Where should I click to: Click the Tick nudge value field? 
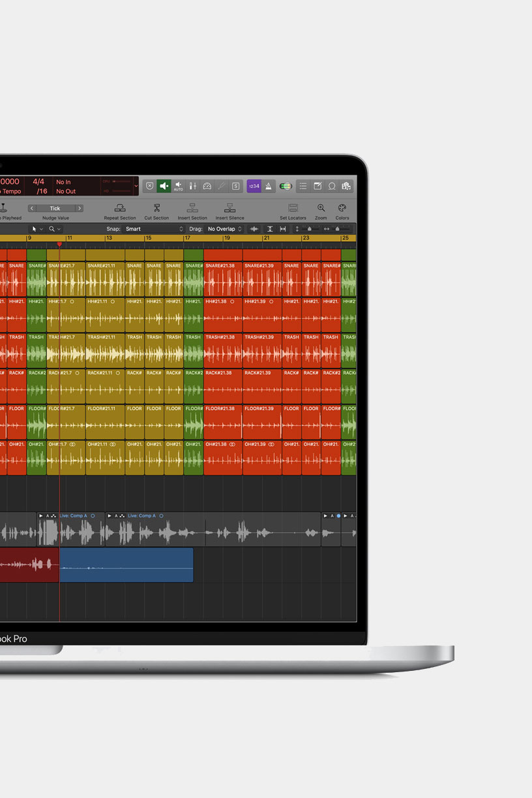pos(55,209)
